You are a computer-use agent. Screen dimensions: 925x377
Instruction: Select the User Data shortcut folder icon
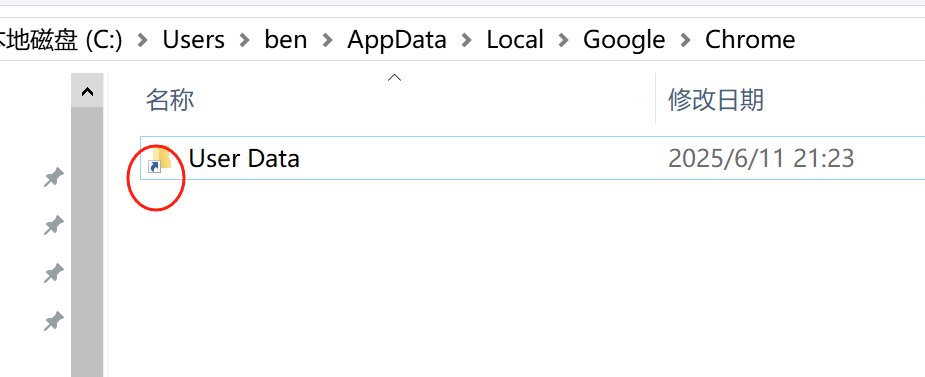(159, 159)
